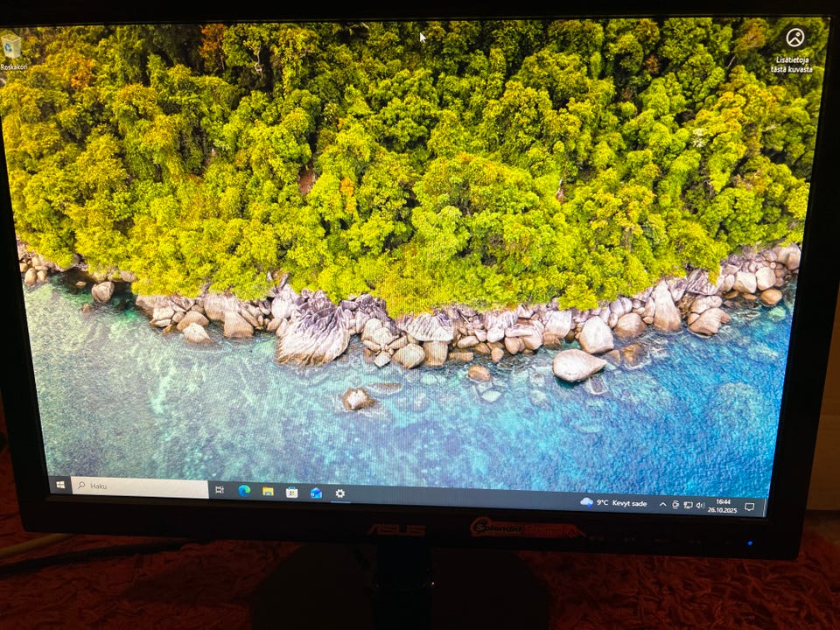Click the Meet Now tray icon

(675, 505)
